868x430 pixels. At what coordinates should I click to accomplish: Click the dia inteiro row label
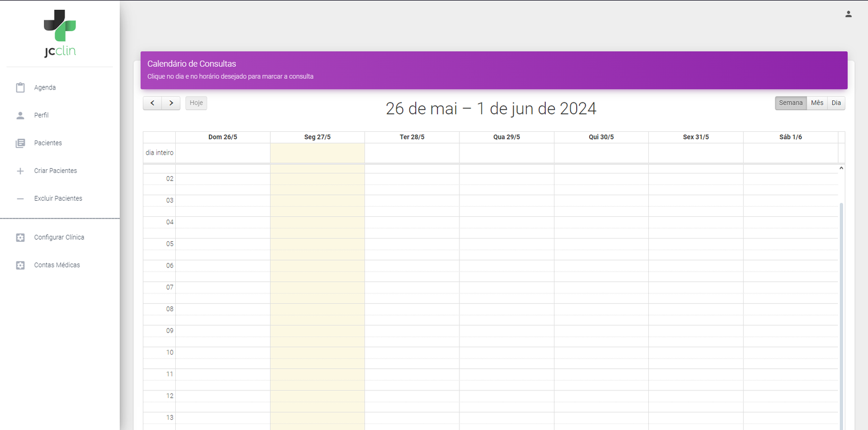(x=159, y=153)
